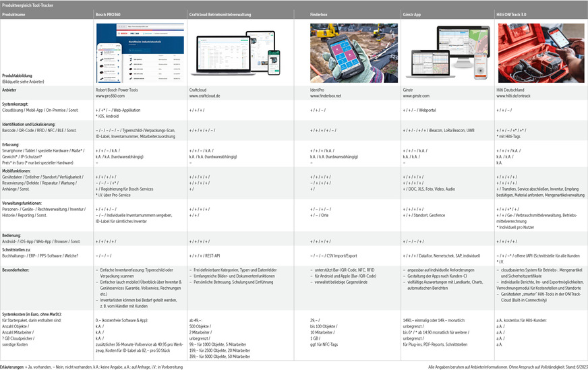Click the Mobilfunktionen row label
Screen dimensions: 588x370
20,169
